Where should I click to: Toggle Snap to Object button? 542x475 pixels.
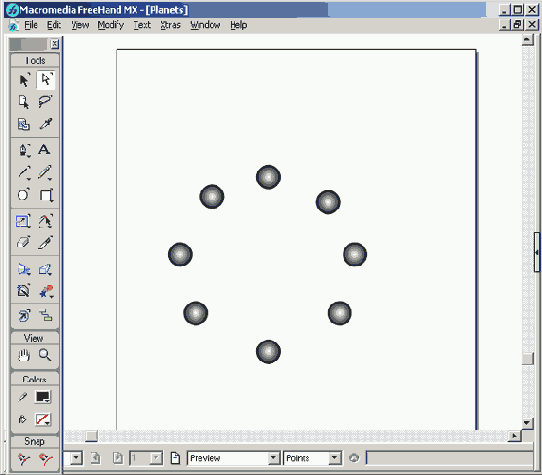tap(45, 459)
